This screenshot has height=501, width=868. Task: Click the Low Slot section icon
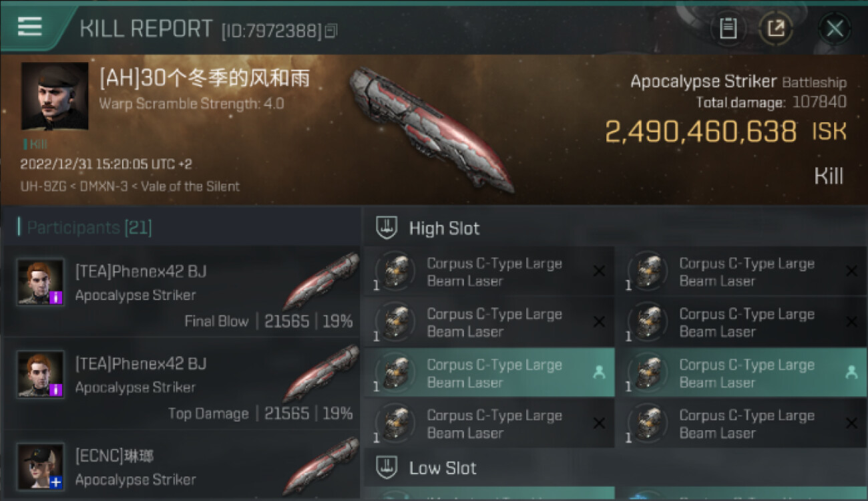coord(387,468)
